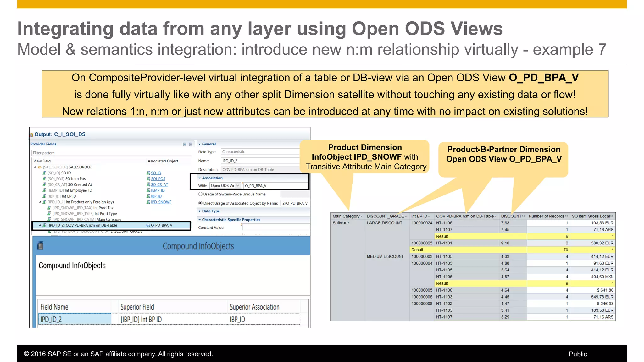Open the O_PD_BPA_V associated object link
This screenshot has width=644, height=362.
162,225
